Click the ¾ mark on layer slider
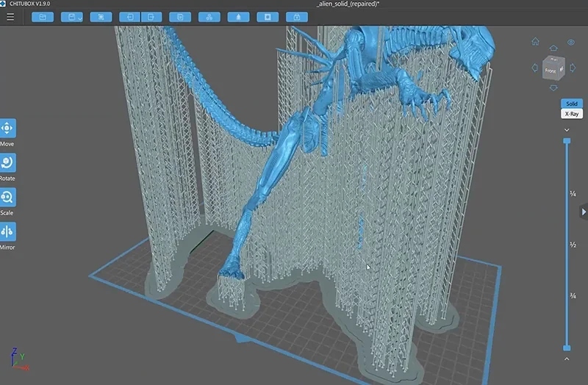The width and height of the screenshot is (588, 385). click(x=573, y=295)
